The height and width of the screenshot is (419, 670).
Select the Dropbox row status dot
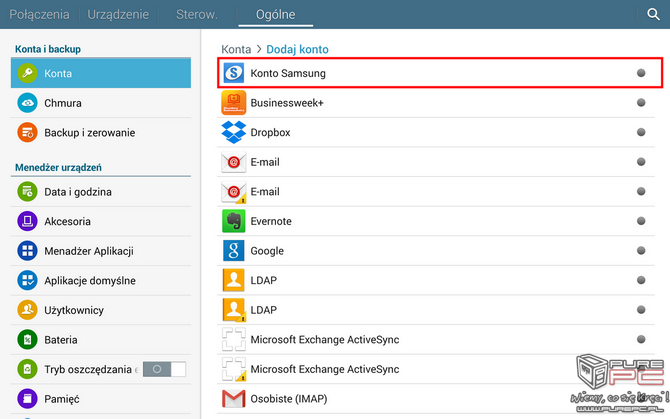pyautogui.click(x=641, y=132)
